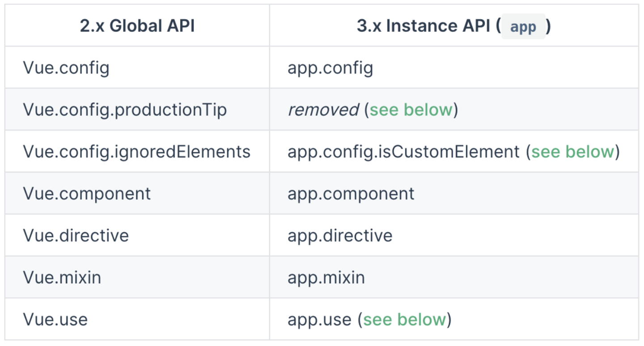Open the 'see below' link beside removed
Image resolution: width=644 pixels, height=346 pixels.
click(411, 110)
